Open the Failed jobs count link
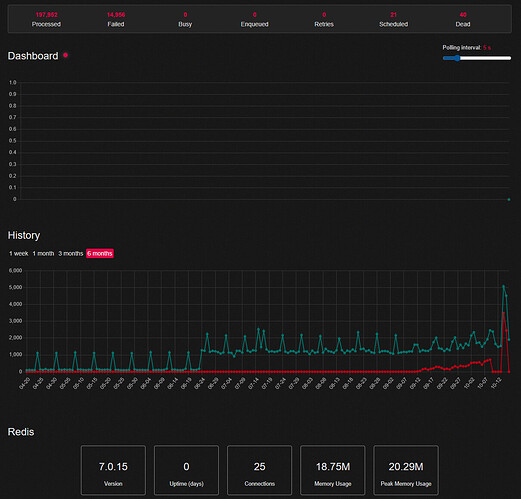The image size is (521, 499). pyautogui.click(x=116, y=19)
